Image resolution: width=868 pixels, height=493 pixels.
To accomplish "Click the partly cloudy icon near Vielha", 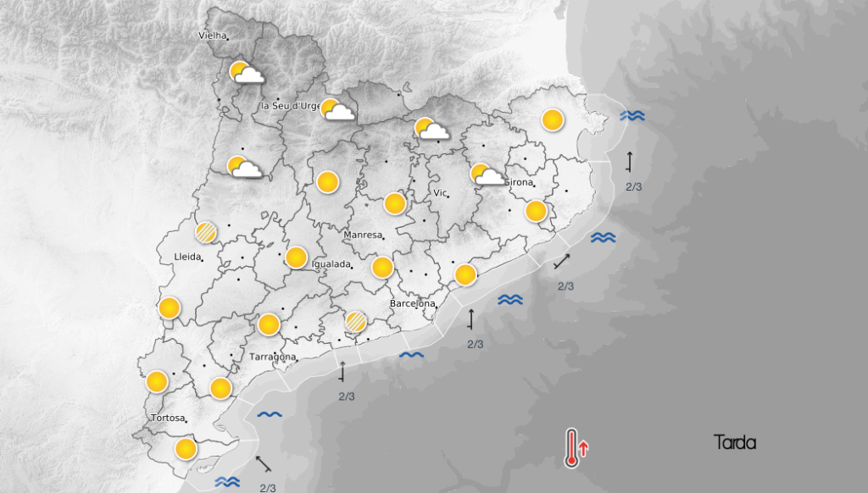I will (x=246, y=73).
